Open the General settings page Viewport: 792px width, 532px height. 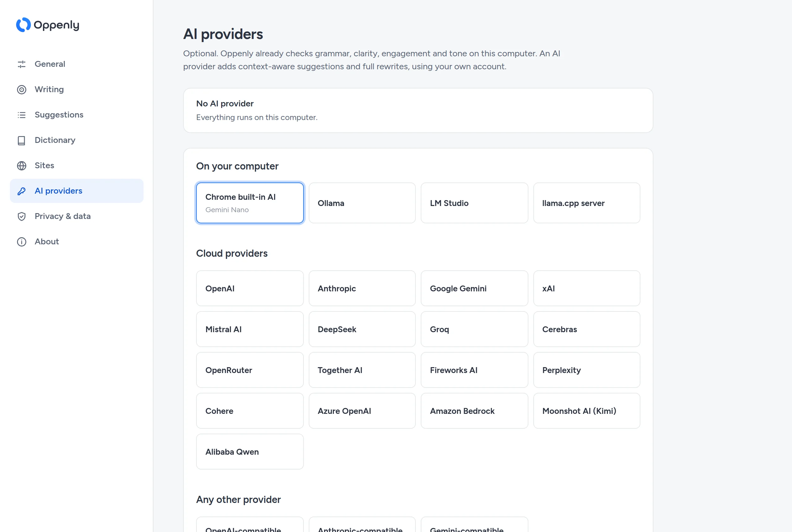(77, 64)
